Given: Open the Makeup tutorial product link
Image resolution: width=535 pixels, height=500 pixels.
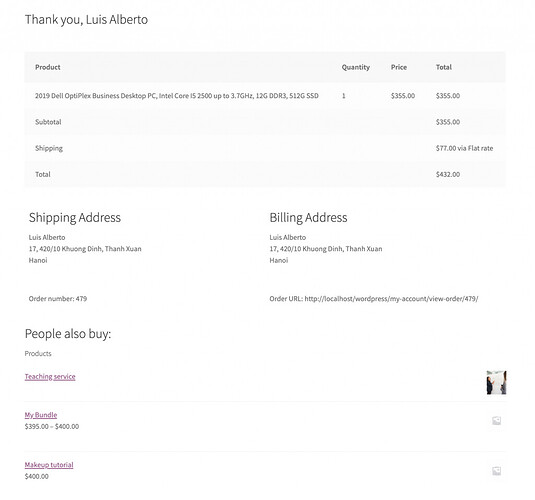Looking at the screenshot, I should (49, 465).
